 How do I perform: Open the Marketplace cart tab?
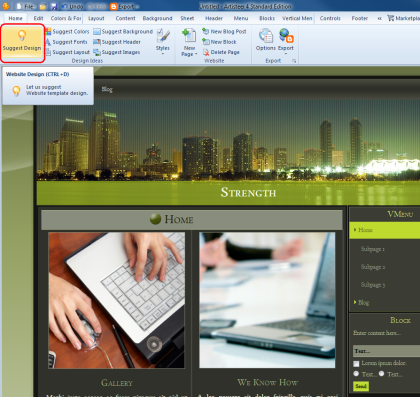pyautogui.click(x=403, y=18)
